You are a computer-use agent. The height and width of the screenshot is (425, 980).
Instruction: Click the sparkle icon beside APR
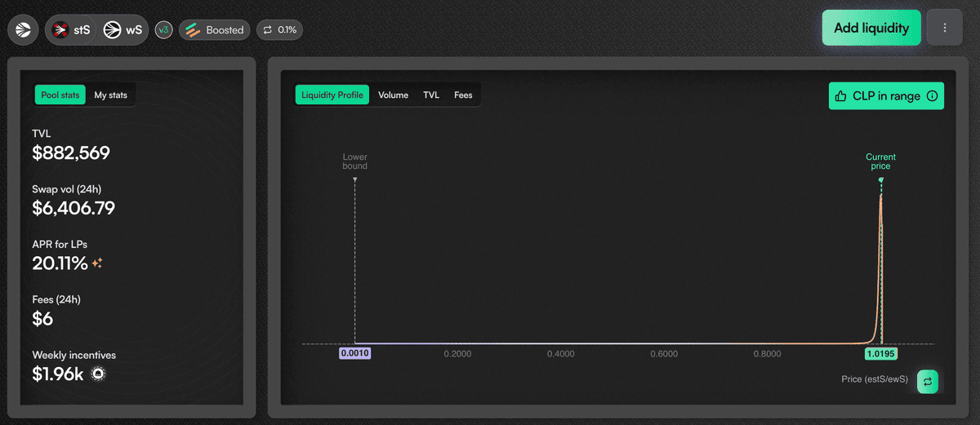tap(97, 263)
